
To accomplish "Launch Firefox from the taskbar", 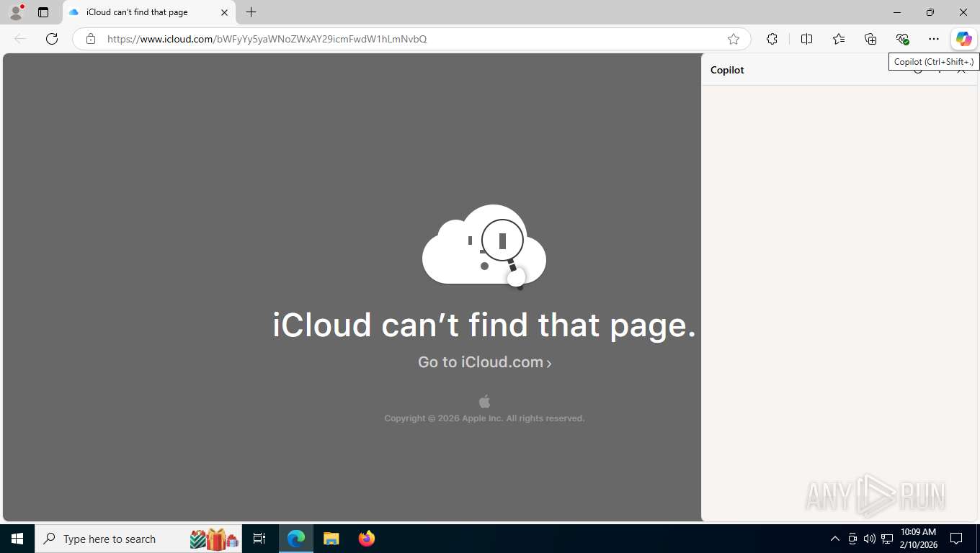I will [367, 539].
